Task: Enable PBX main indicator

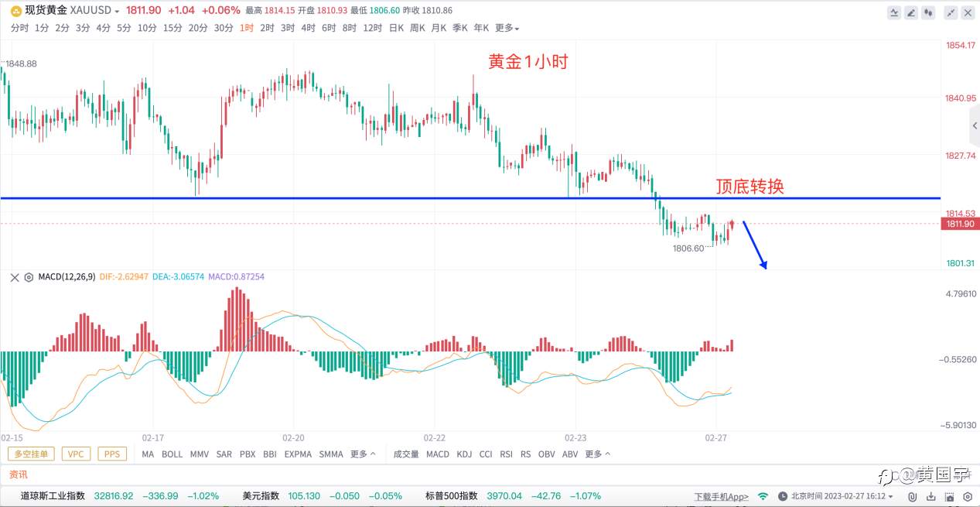Action: click(248, 454)
